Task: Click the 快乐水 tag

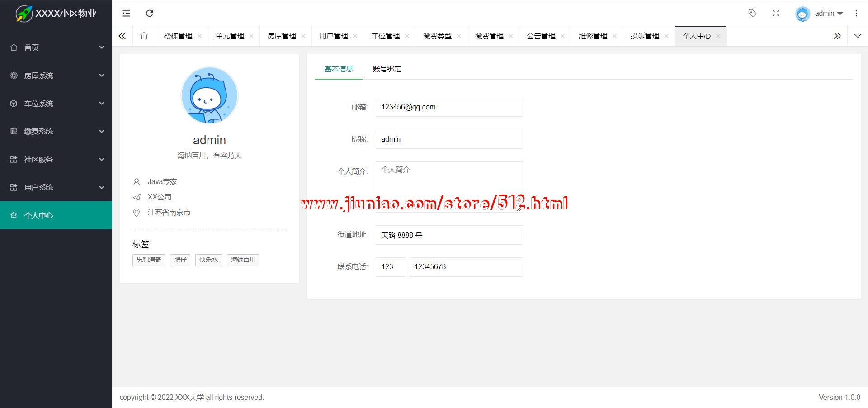Action: [x=208, y=260]
